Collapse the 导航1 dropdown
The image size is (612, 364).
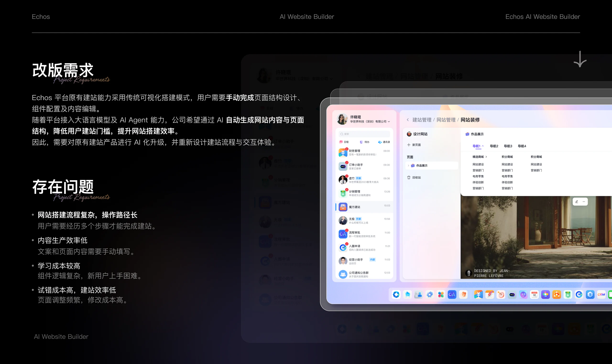pyautogui.click(x=483, y=146)
